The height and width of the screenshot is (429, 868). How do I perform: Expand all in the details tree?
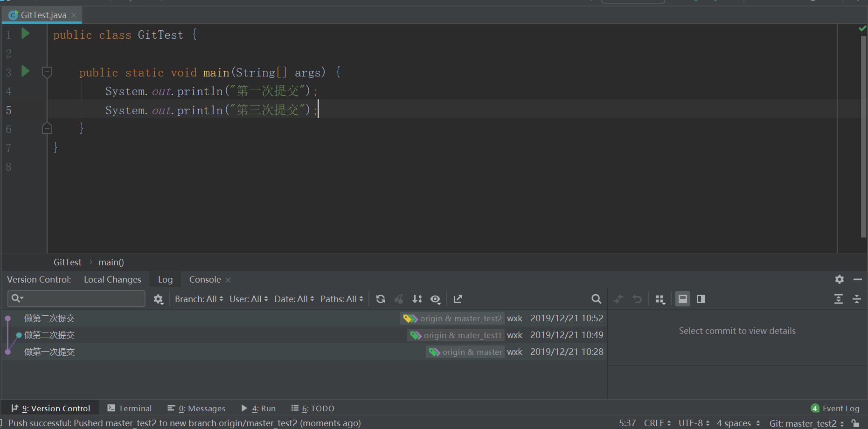click(839, 299)
